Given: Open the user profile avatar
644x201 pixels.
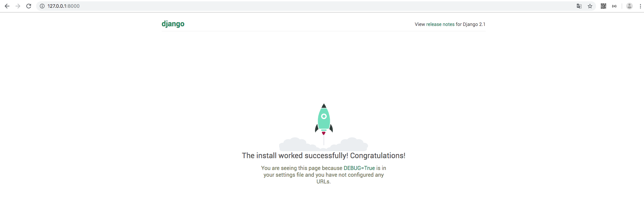Looking at the screenshot, I should click(x=629, y=6).
